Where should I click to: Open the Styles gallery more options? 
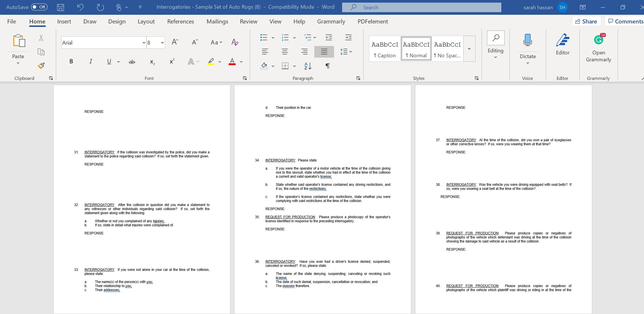click(469, 49)
